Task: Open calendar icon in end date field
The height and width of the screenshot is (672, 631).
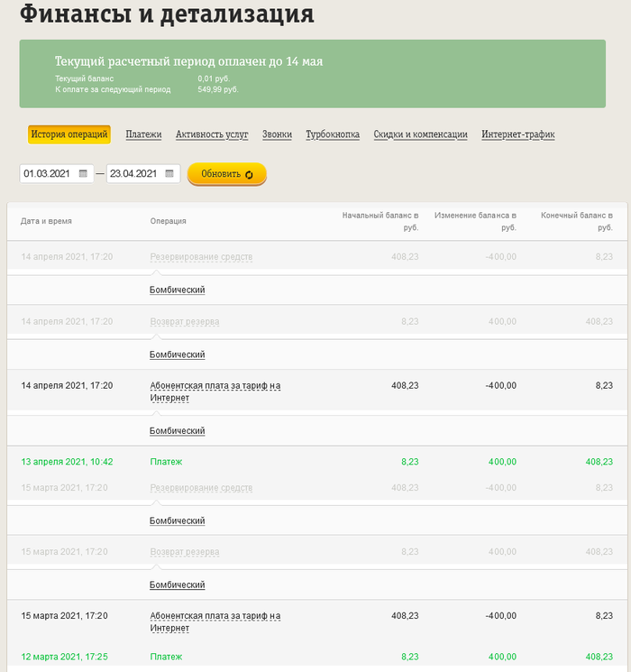Action: pyautogui.click(x=170, y=173)
